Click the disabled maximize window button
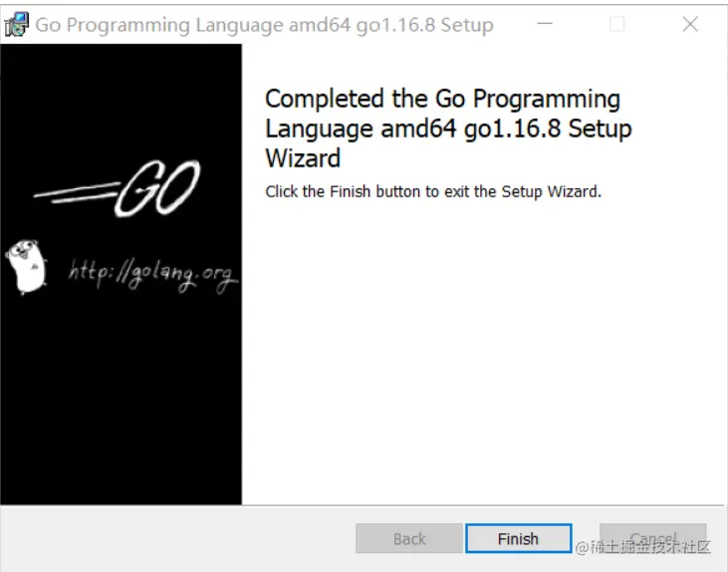Screen dimensions: 728x572 pos(616,24)
